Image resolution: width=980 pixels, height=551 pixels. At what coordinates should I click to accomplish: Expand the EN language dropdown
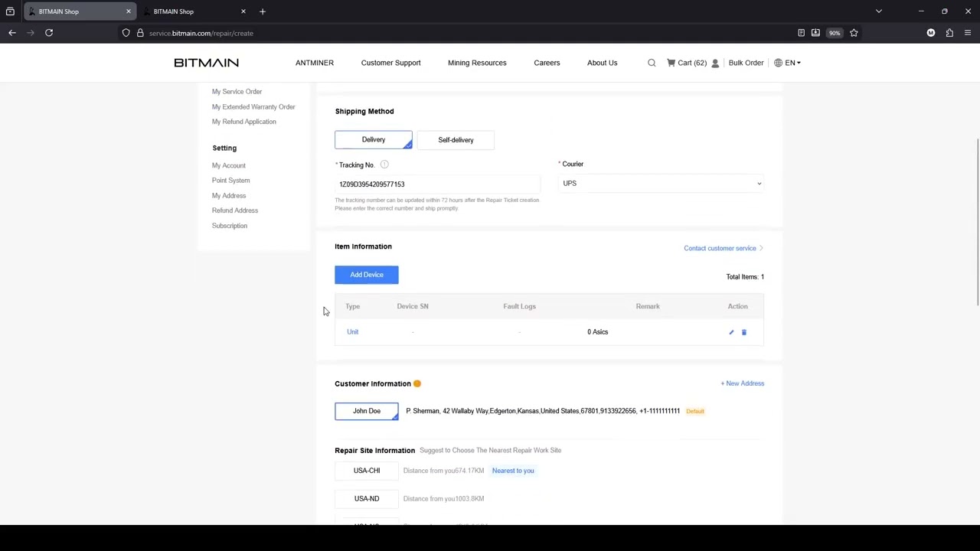(x=792, y=63)
